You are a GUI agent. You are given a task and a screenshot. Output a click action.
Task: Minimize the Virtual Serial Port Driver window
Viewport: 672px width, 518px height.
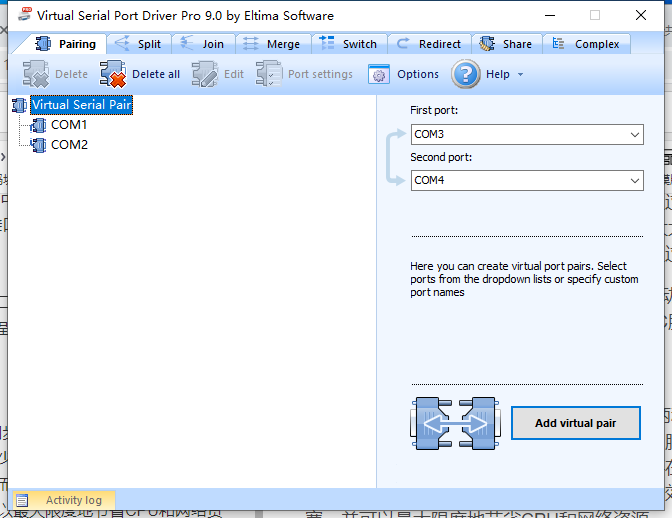[x=550, y=15]
